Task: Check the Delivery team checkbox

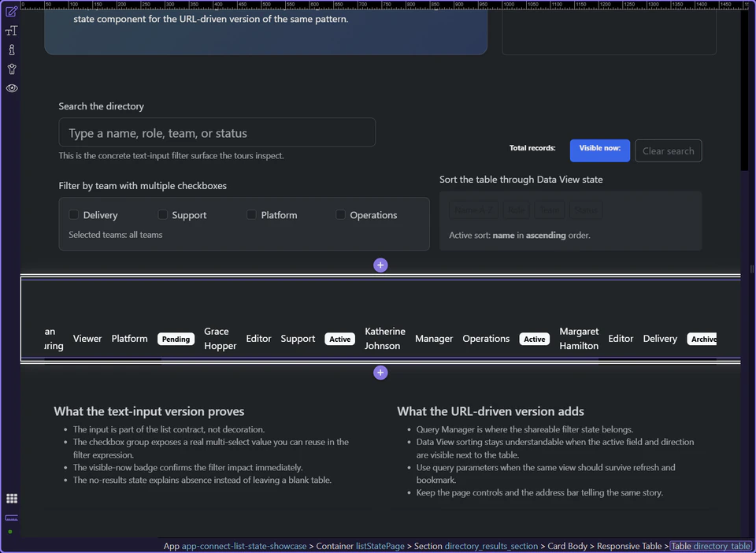Action: 74,214
